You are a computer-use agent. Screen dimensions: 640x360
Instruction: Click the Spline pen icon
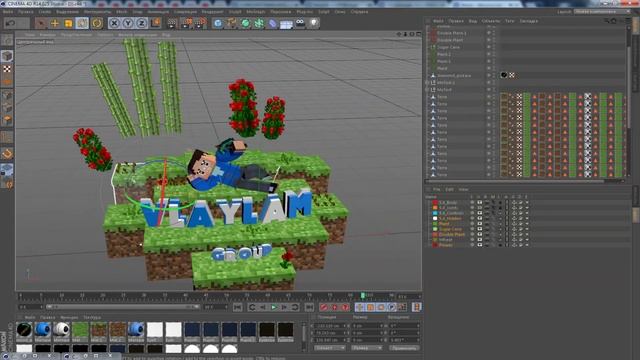tap(231, 23)
